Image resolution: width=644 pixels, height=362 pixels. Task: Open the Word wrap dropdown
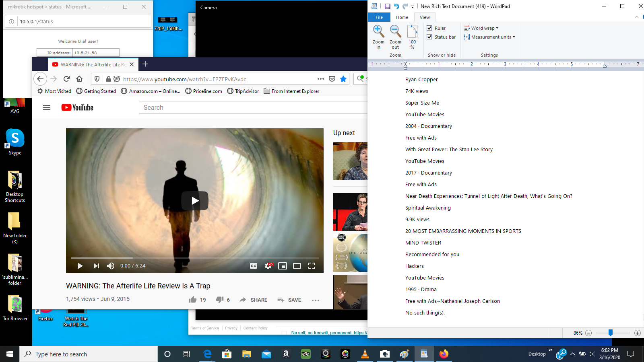tap(481, 28)
